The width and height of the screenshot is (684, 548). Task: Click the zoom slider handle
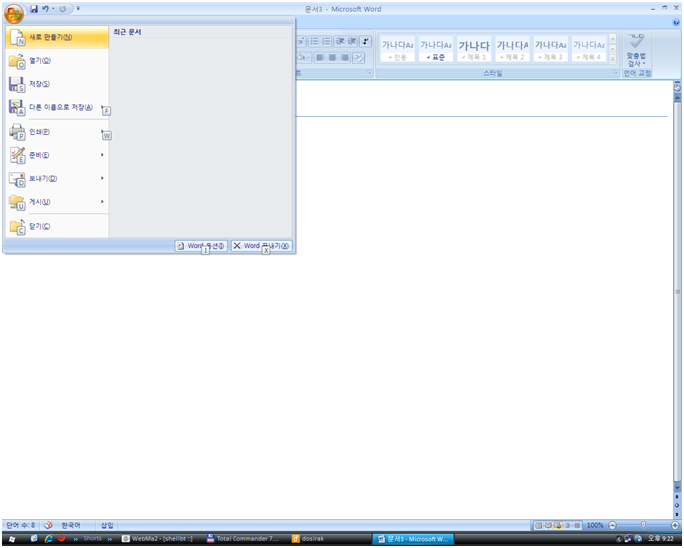(643, 525)
